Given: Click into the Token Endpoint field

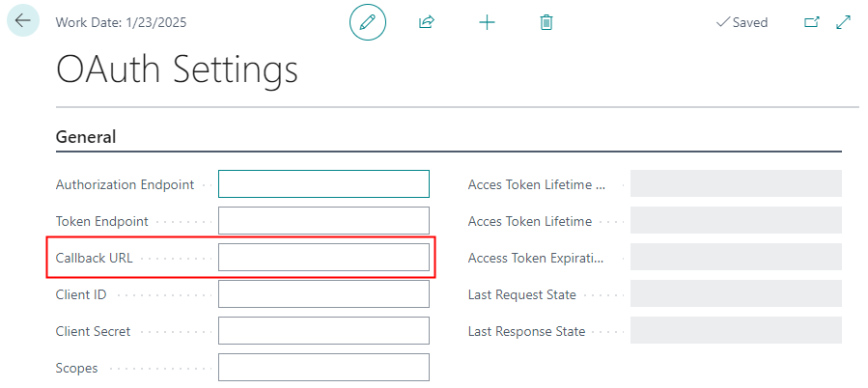Looking at the screenshot, I should point(323,221).
